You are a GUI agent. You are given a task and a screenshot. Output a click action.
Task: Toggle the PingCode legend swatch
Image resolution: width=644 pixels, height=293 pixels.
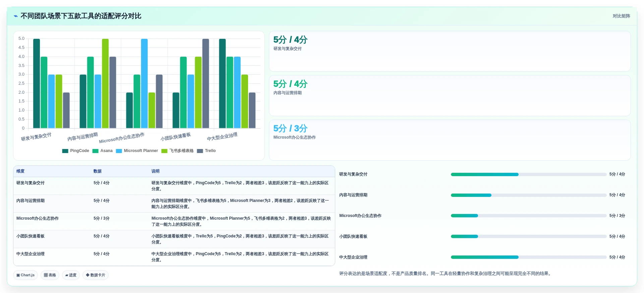point(65,151)
